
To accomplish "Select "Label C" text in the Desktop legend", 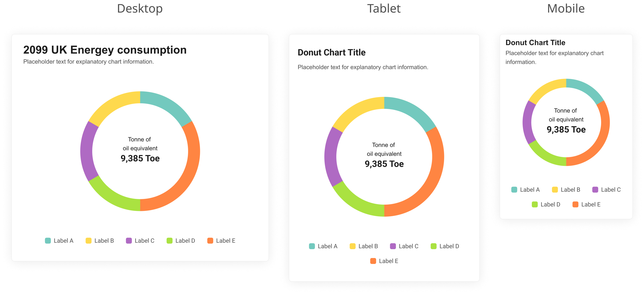I will coord(144,241).
